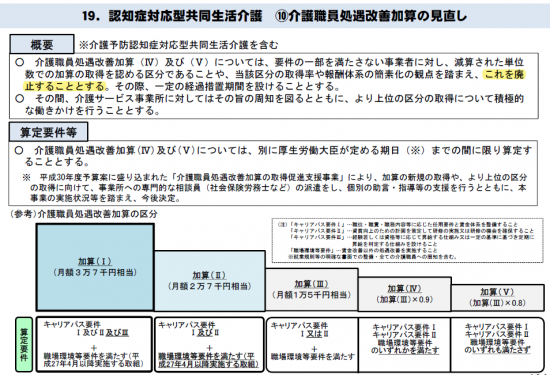Click the キャリアパス要件 Ⅰ又はⅡ box
The width and height of the screenshot is (550, 375).
(312, 344)
